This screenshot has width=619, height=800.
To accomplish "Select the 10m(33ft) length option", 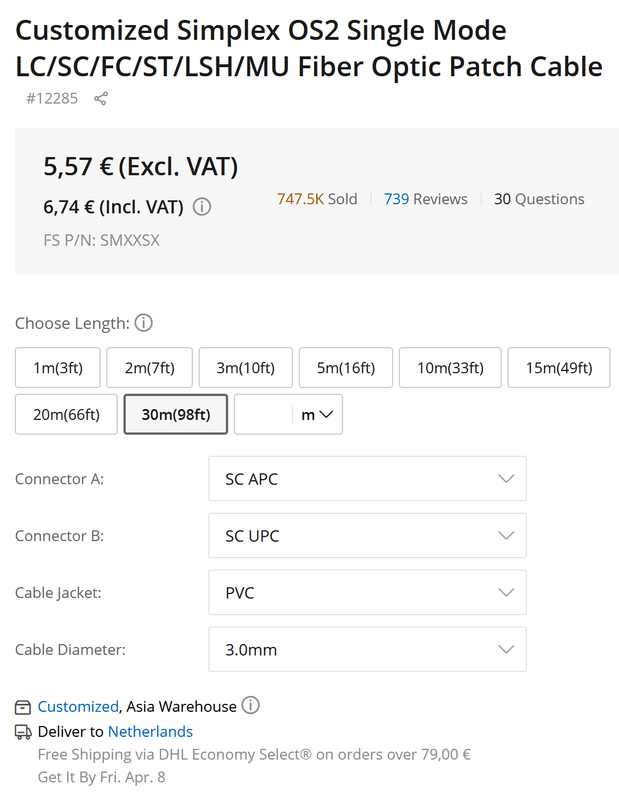I will (x=450, y=367).
